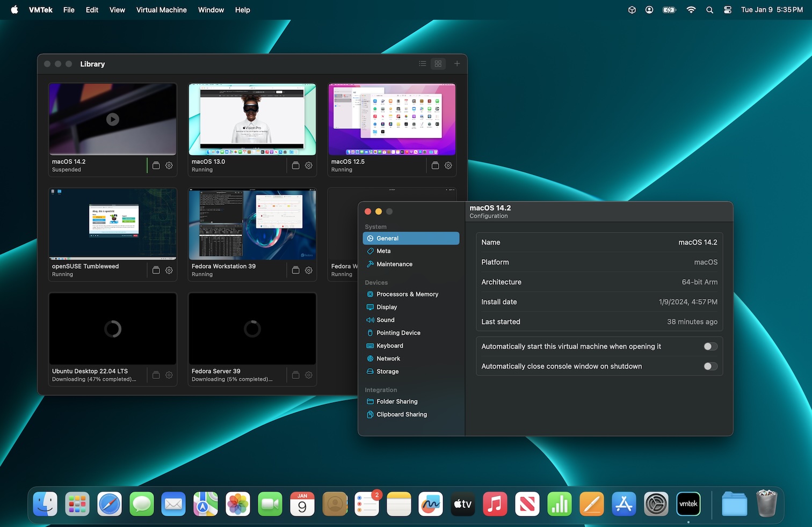Open Spotlight search in menu bar
Viewport: 812px width, 527px height.
(x=709, y=10)
